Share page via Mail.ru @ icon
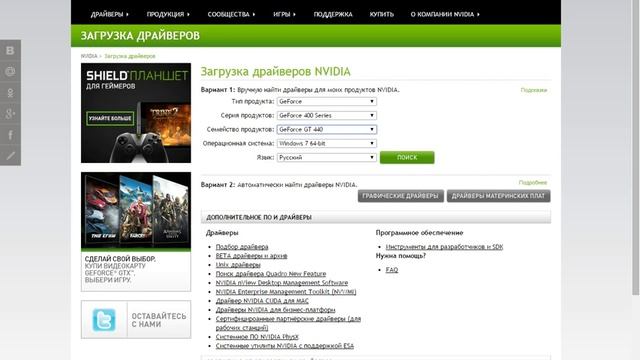 coord(10,71)
